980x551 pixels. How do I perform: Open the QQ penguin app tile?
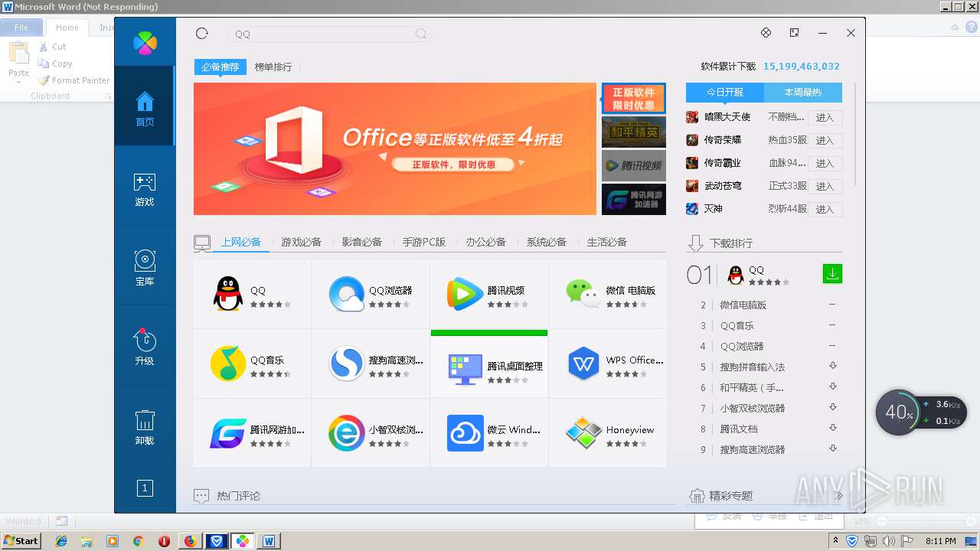tap(252, 295)
